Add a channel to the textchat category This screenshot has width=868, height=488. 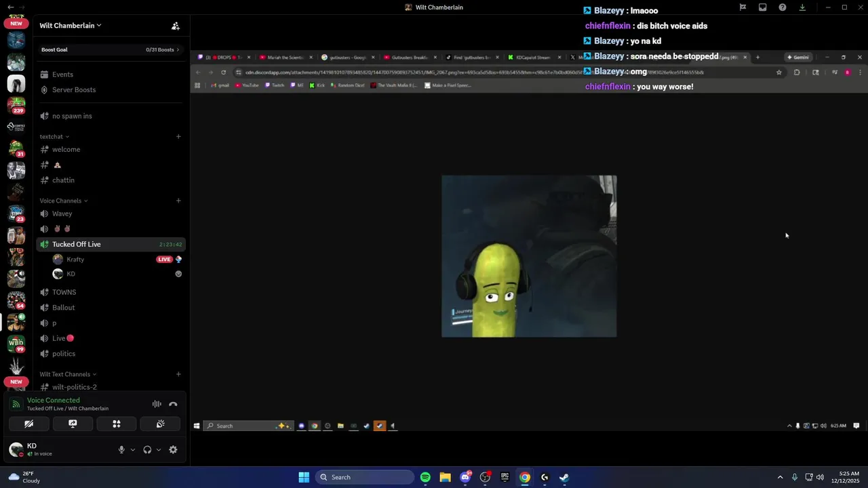click(178, 136)
